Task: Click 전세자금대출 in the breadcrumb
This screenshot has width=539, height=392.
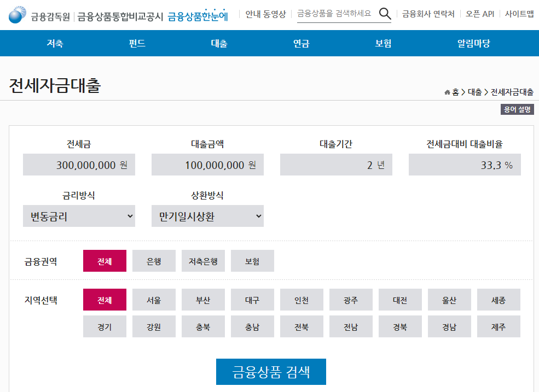Action: 512,92
